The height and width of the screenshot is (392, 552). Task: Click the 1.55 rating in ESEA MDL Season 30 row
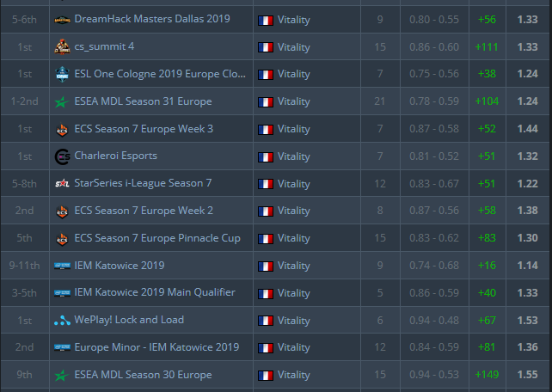[528, 375]
